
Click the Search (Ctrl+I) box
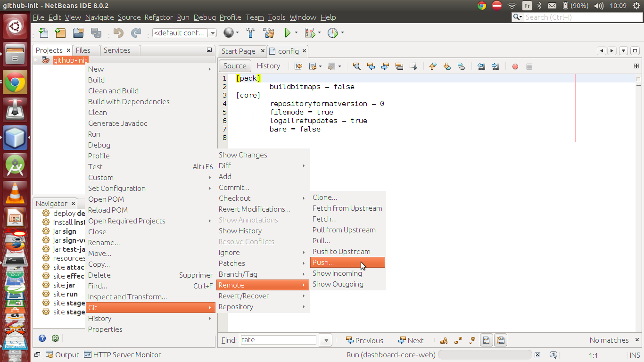click(x=578, y=17)
